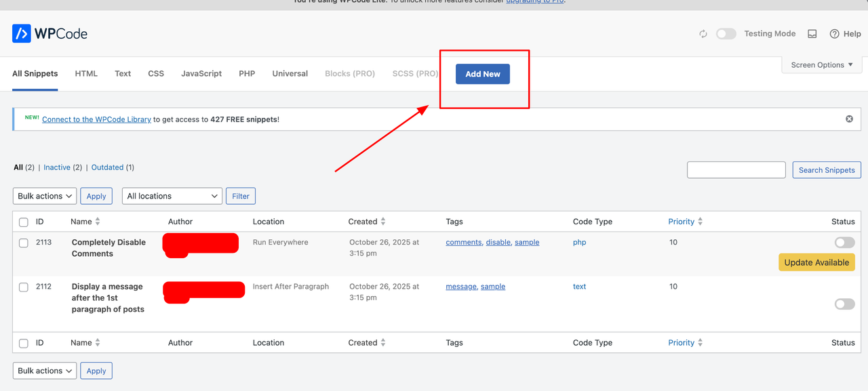Sort by Created using header sort arrows
The image size is (868, 391).
tap(383, 222)
